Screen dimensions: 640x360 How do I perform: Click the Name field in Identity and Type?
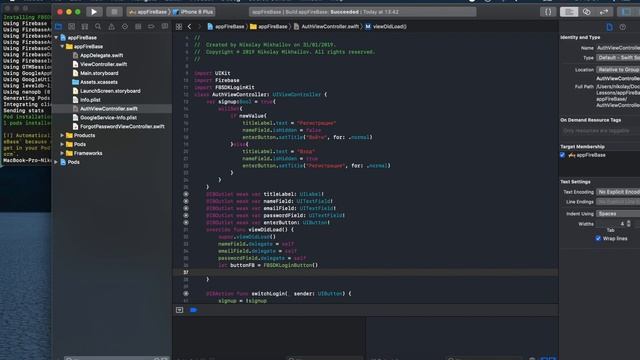(x=618, y=48)
